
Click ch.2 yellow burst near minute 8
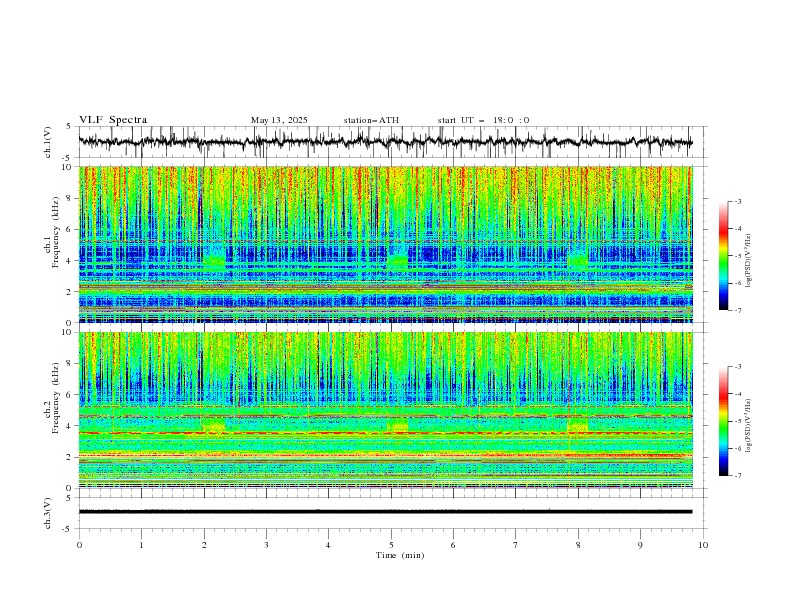(578, 425)
